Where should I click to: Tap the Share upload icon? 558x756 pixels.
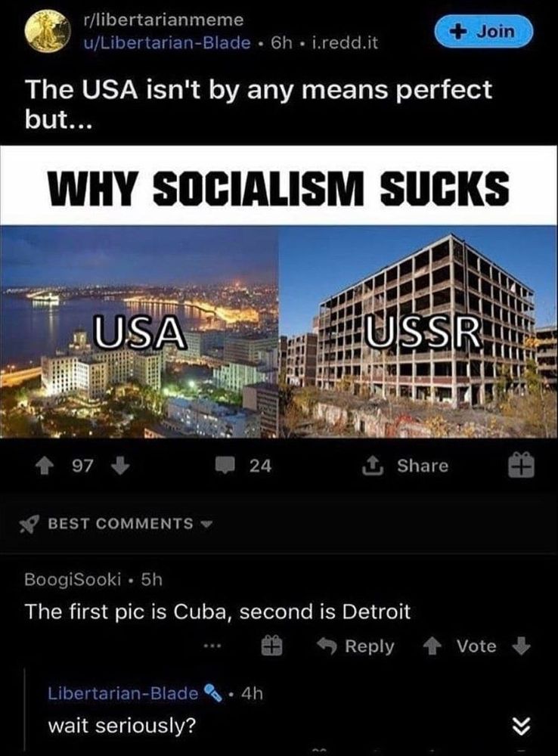pyautogui.click(x=373, y=466)
